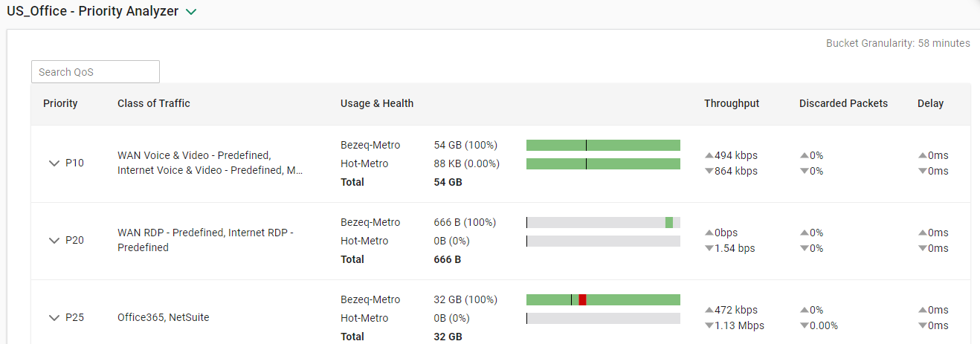
Task: Select the Throughput column header
Action: tap(732, 103)
